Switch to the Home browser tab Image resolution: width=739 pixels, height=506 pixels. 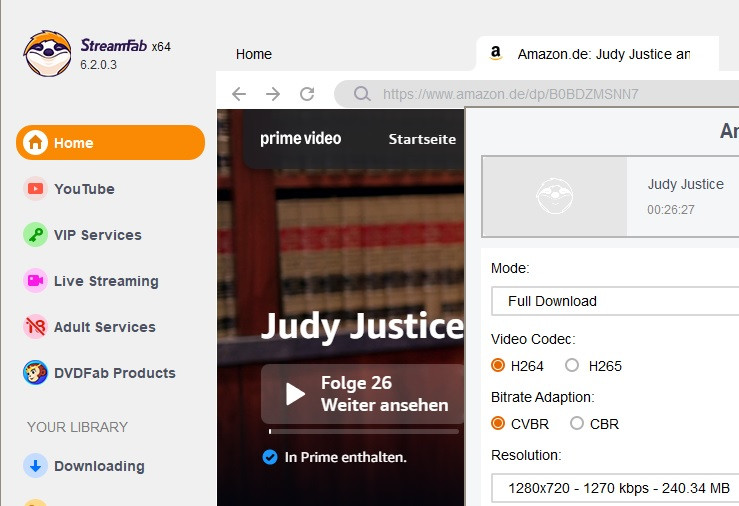pos(254,54)
